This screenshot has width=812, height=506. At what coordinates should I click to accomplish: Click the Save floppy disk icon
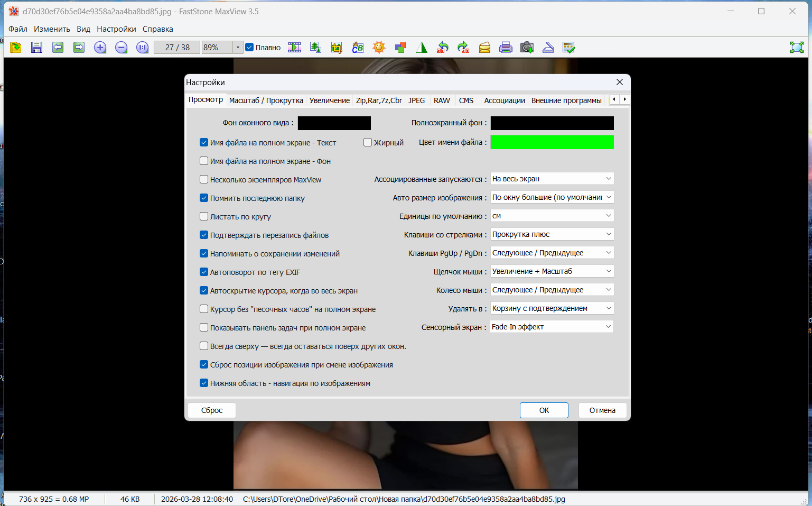click(x=36, y=48)
